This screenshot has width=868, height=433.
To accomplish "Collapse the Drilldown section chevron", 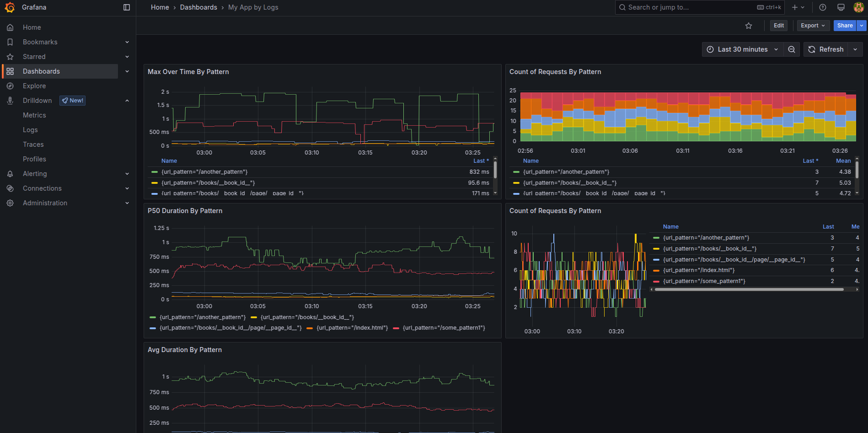I will pyautogui.click(x=127, y=101).
